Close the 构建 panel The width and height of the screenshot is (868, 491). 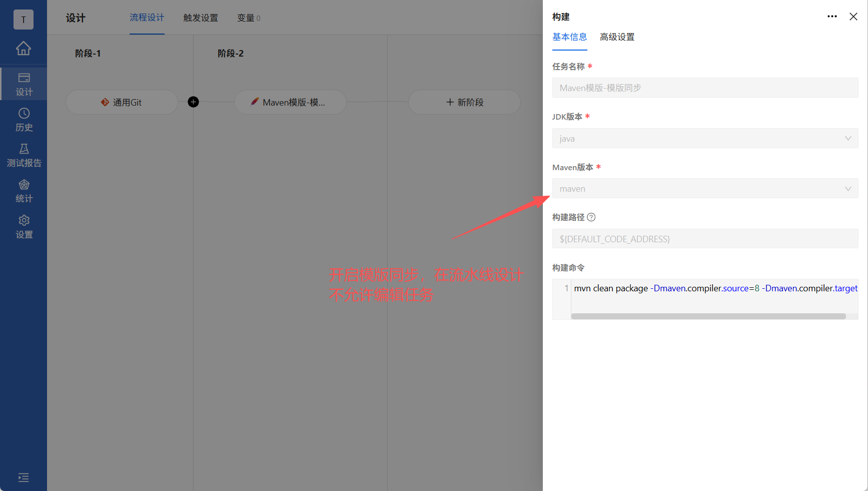tap(853, 17)
